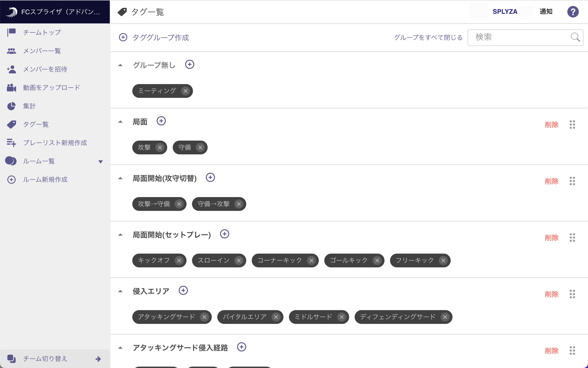Click plus icon beside グループ無し
Image resolution: width=588 pixels, height=368 pixels.
click(189, 65)
